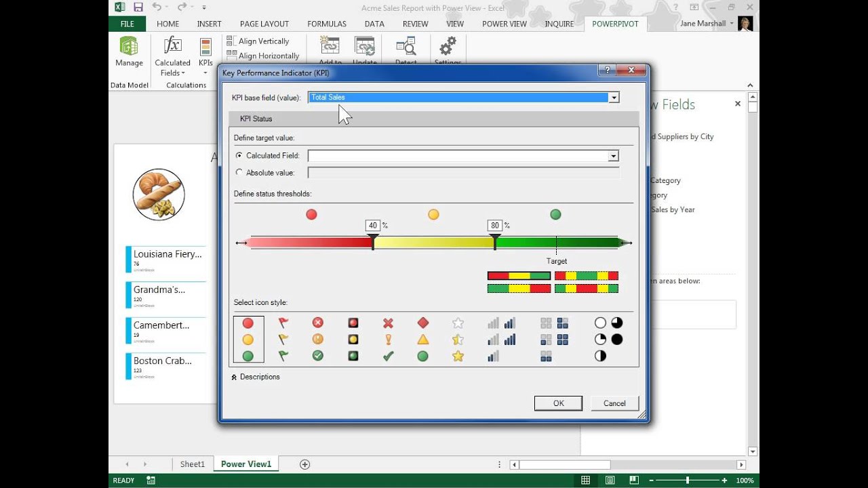The height and width of the screenshot is (488, 868).
Task: Open Calculated Fields dropdown menu
Action: (172, 68)
